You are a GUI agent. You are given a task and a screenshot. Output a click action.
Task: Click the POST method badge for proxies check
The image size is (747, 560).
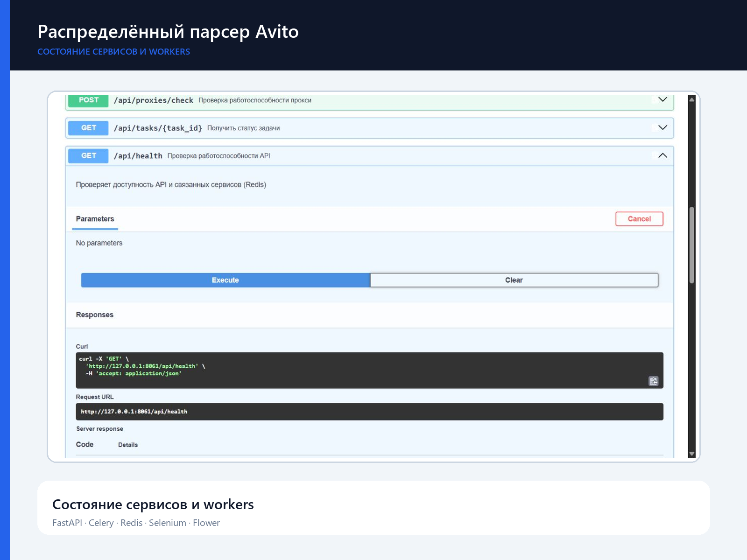(88, 100)
